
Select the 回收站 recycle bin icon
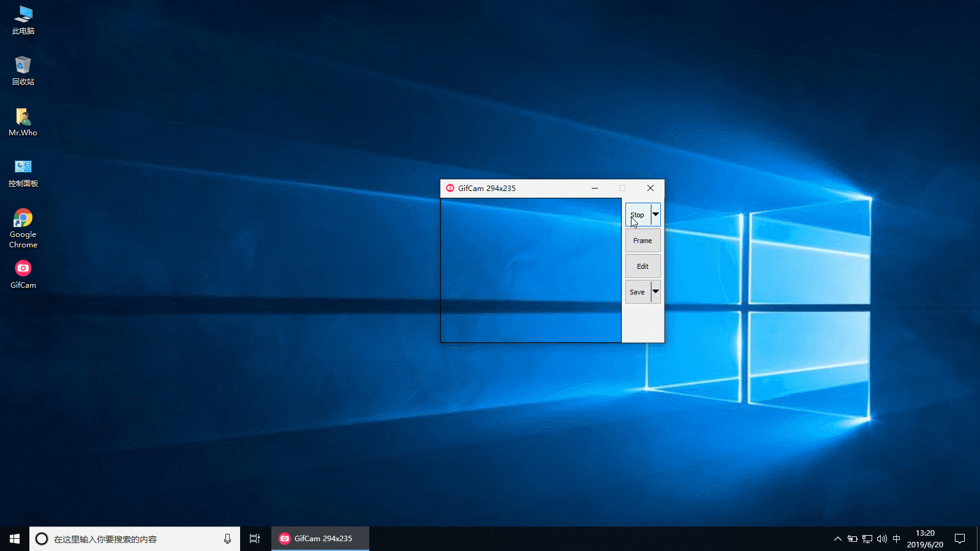tap(23, 71)
